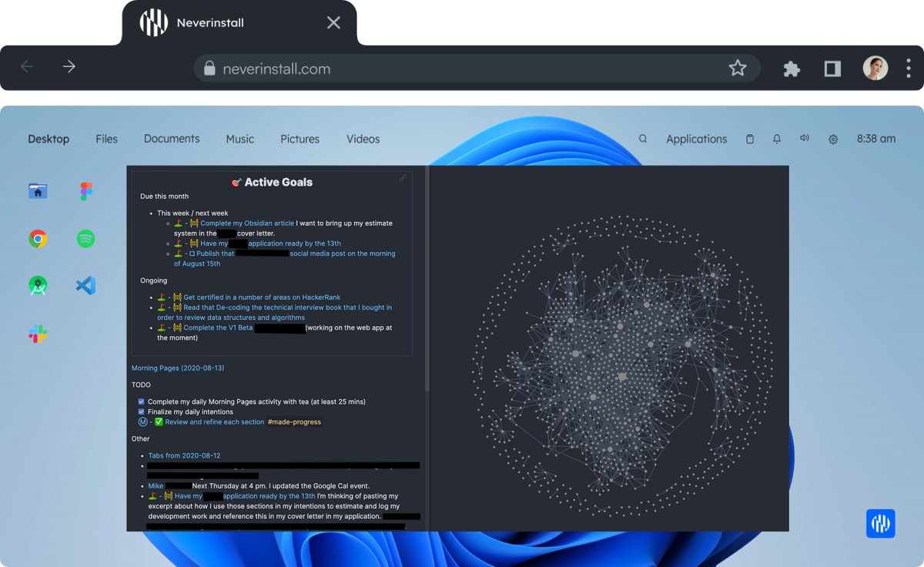Viewport: 924px width, 567px height.
Task: Close the Neverinstall browser tab
Action: [333, 22]
